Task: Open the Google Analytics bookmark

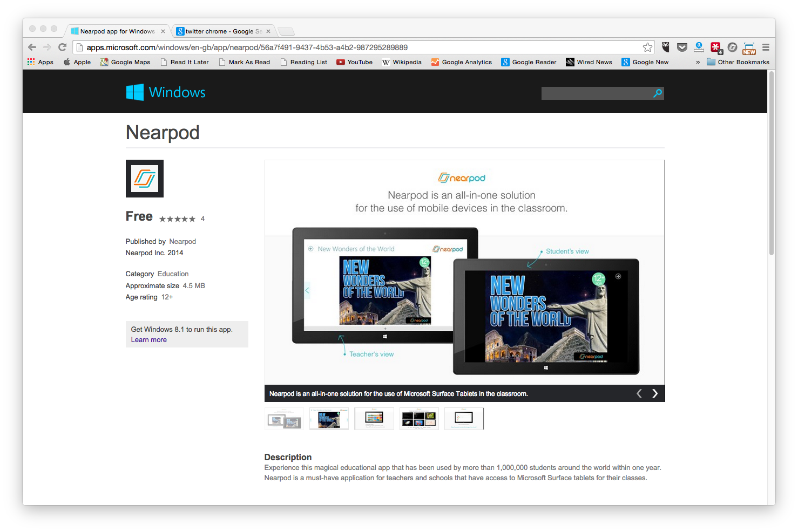Action: [462, 62]
